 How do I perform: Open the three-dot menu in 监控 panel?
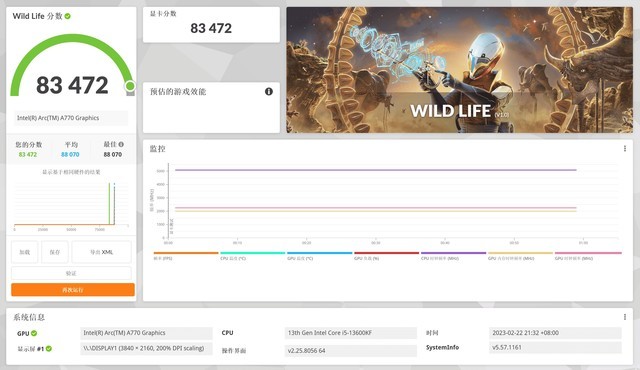point(625,148)
